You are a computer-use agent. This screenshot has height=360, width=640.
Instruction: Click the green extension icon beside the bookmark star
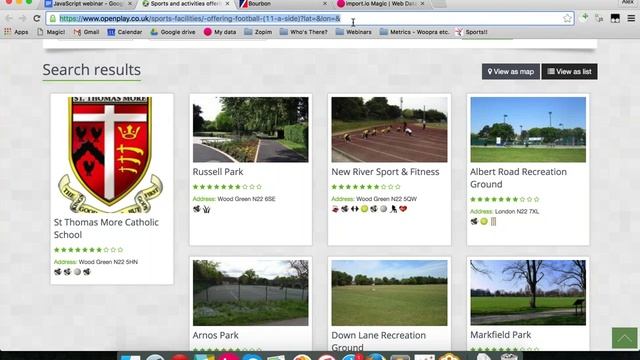point(585,18)
